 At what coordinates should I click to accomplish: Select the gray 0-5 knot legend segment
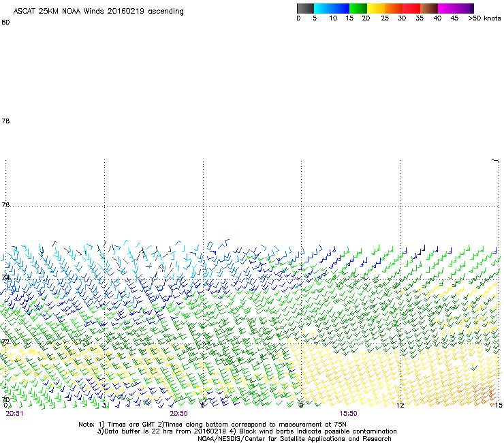coord(305,8)
